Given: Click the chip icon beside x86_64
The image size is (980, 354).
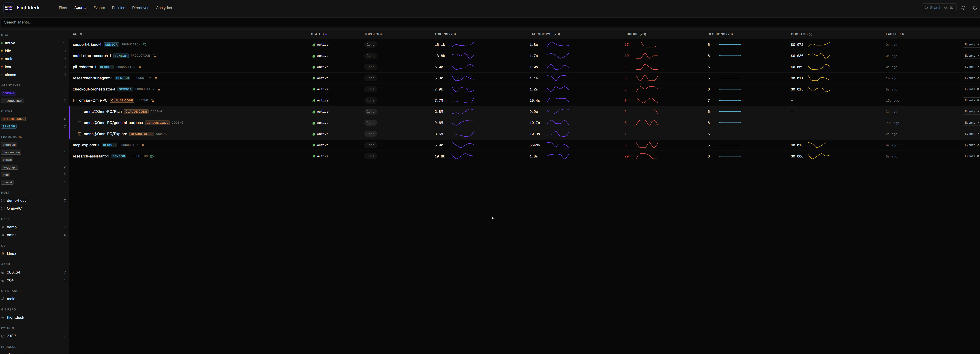Looking at the screenshot, I should 3,272.
